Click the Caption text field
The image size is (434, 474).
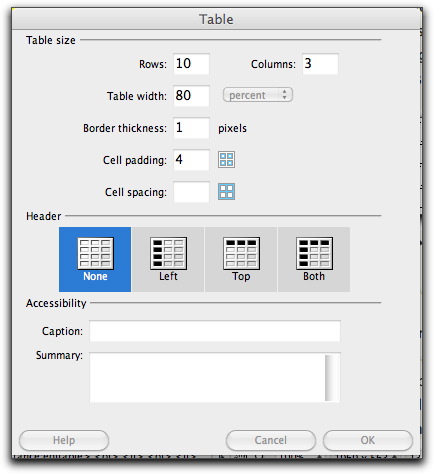215,331
